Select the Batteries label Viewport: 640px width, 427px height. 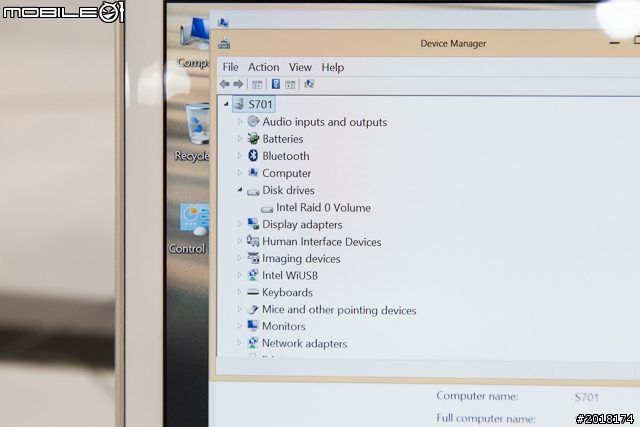click(283, 139)
